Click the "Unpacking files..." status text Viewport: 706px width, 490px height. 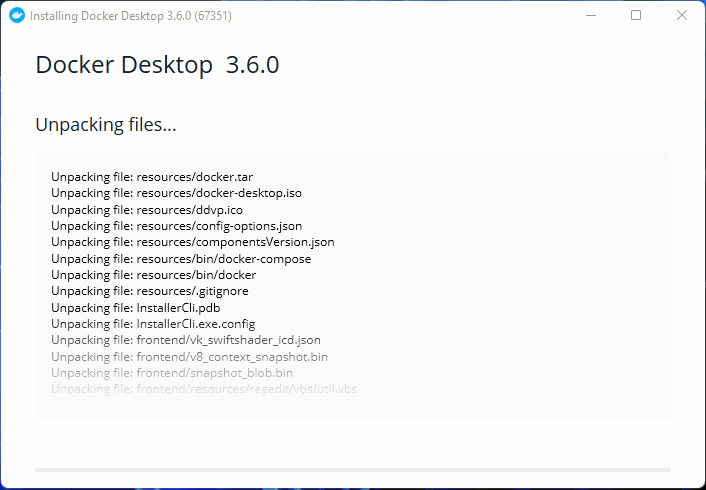click(x=106, y=125)
